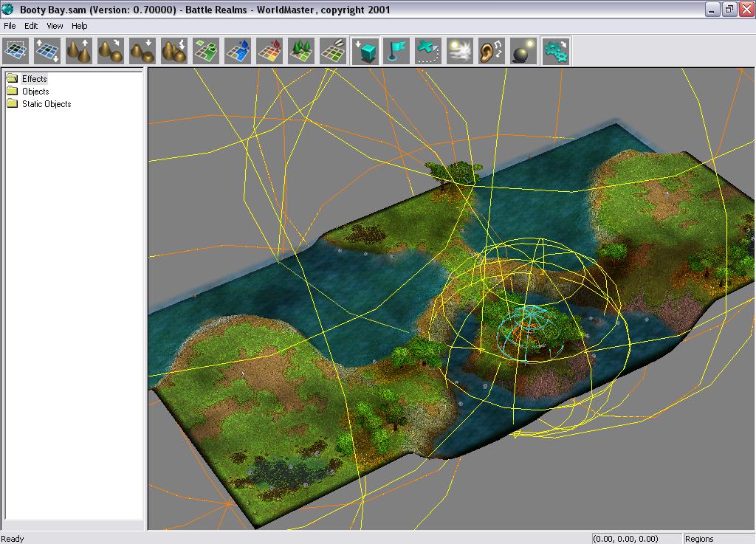756x544 pixels.
Task: Click the raise/lower terrain grid tool
Action: tap(47, 51)
